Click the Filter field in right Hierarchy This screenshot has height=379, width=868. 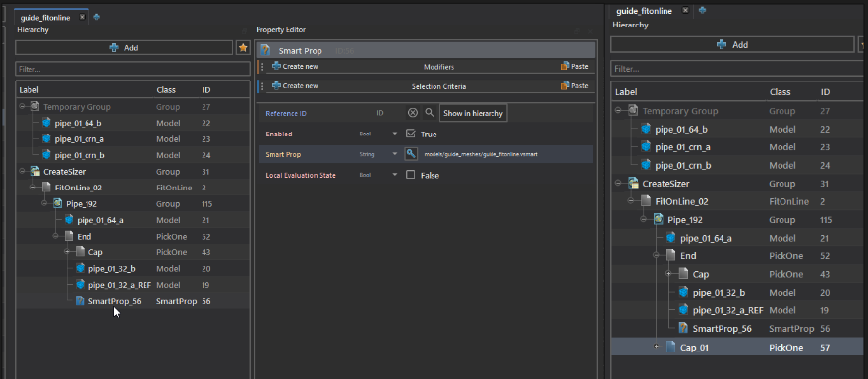tap(738, 69)
